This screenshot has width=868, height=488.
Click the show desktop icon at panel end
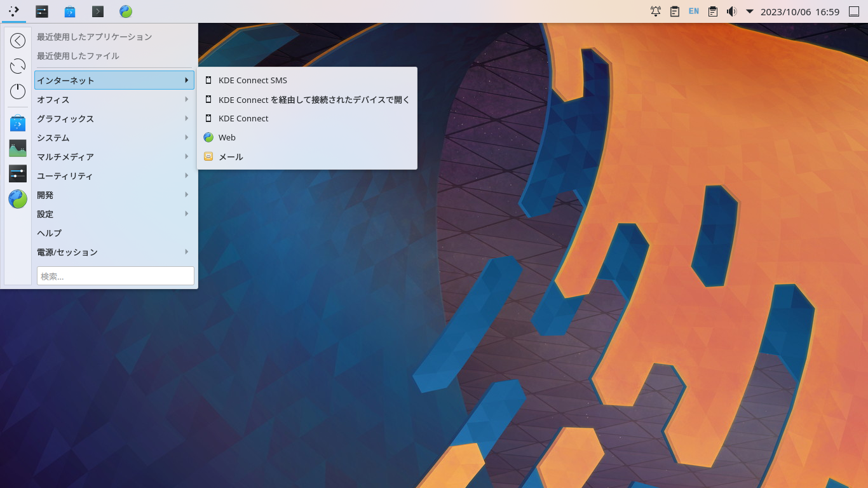click(x=854, y=11)
